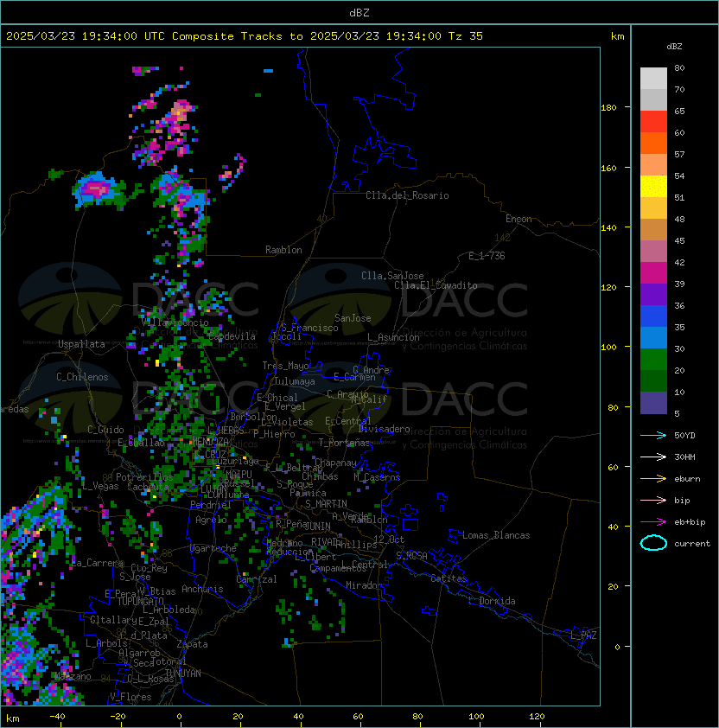Click the 'MENDOZA' city label
Screen dimensions: 719x728
coord(210,441)
